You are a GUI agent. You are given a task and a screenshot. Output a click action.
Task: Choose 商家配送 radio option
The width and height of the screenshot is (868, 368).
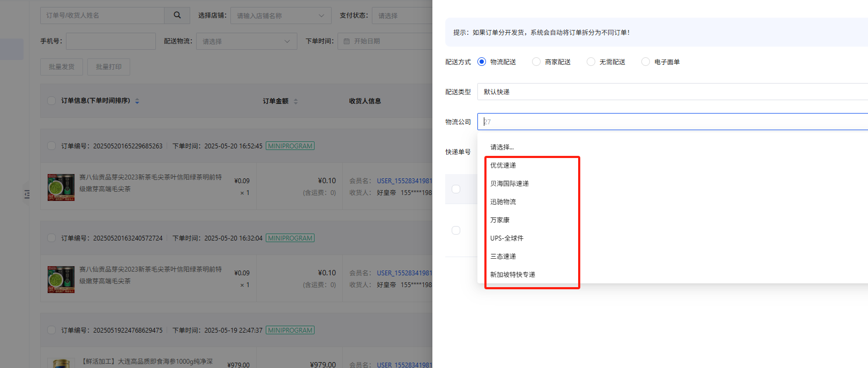tap(536, 62)
